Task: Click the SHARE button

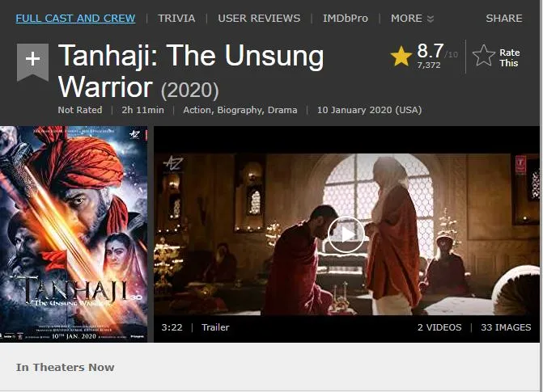Action: pos(504,19)
